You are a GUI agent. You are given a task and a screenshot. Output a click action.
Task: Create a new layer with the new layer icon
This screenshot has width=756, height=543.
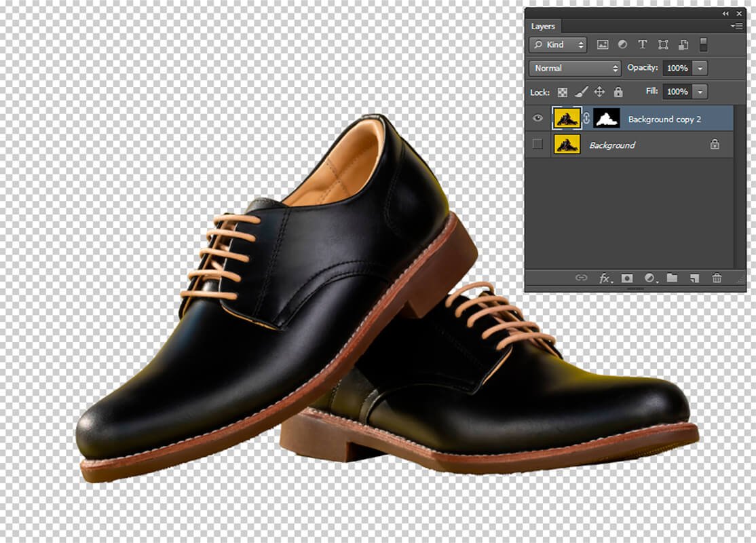694,278
